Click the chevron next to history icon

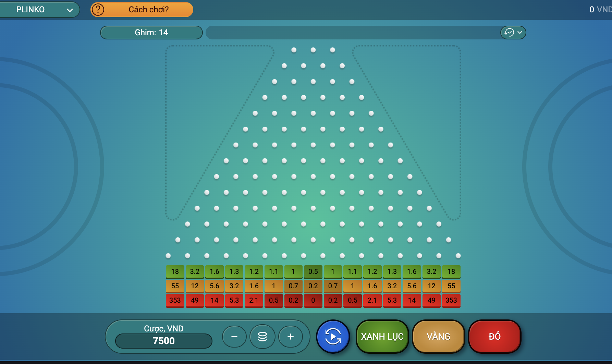pos(520,33)
